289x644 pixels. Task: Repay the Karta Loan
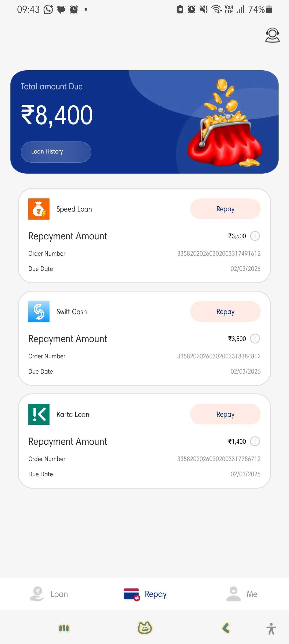click(225, 414)
